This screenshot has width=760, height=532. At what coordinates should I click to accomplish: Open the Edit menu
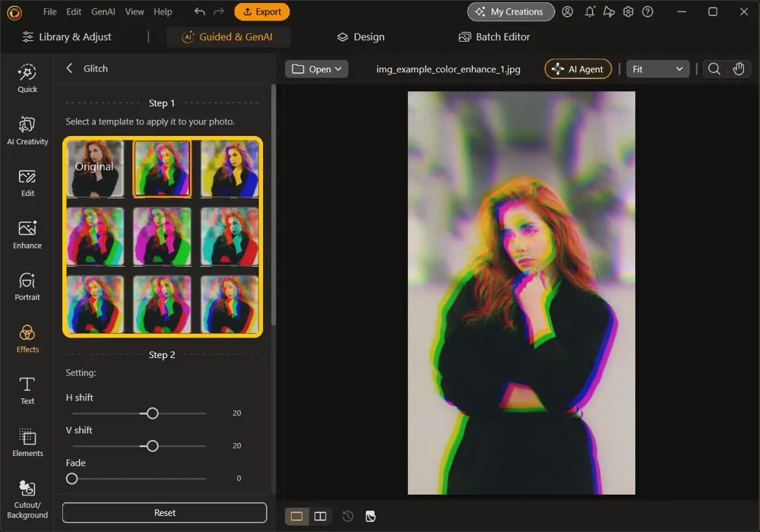[x=74, y=11]
